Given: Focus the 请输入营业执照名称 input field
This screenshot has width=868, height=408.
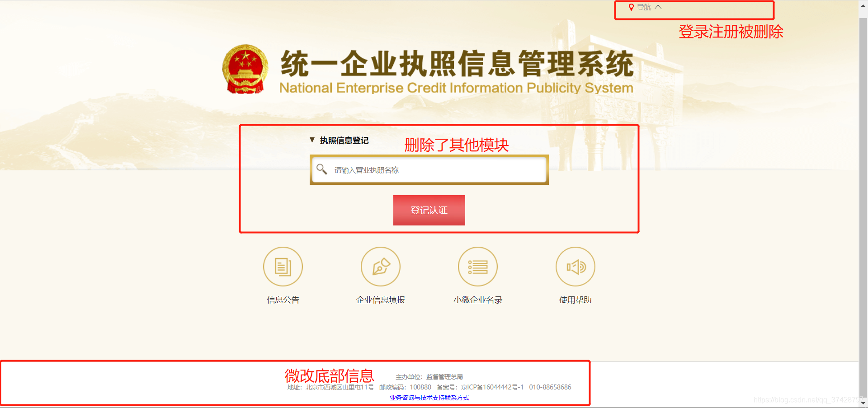Looking at the screenshot, I should pos(429,170).
